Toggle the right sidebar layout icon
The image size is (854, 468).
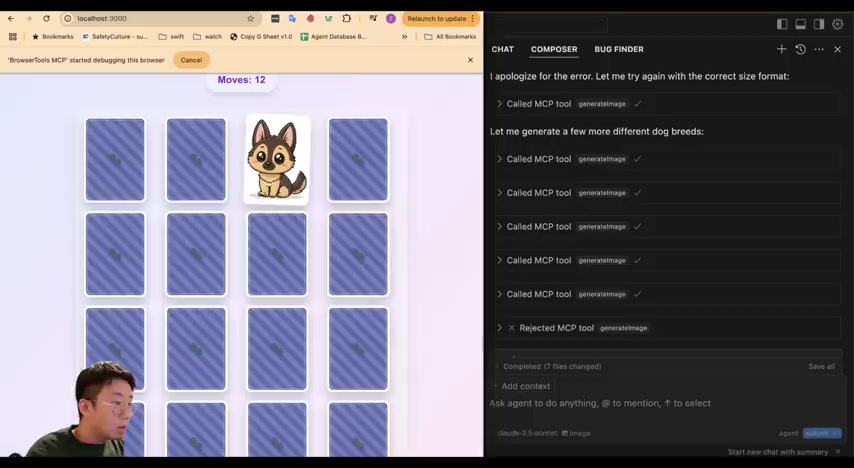click(x=819, y=24)
